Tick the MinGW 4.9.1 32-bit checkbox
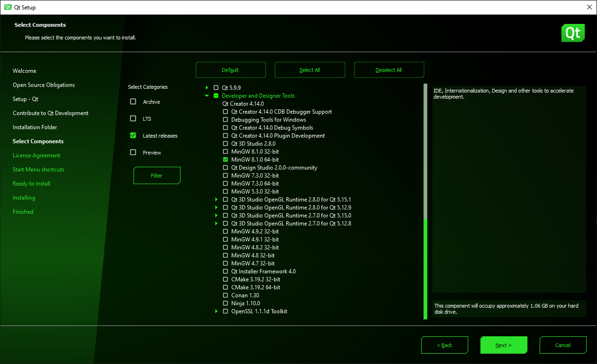 point(226,240)
